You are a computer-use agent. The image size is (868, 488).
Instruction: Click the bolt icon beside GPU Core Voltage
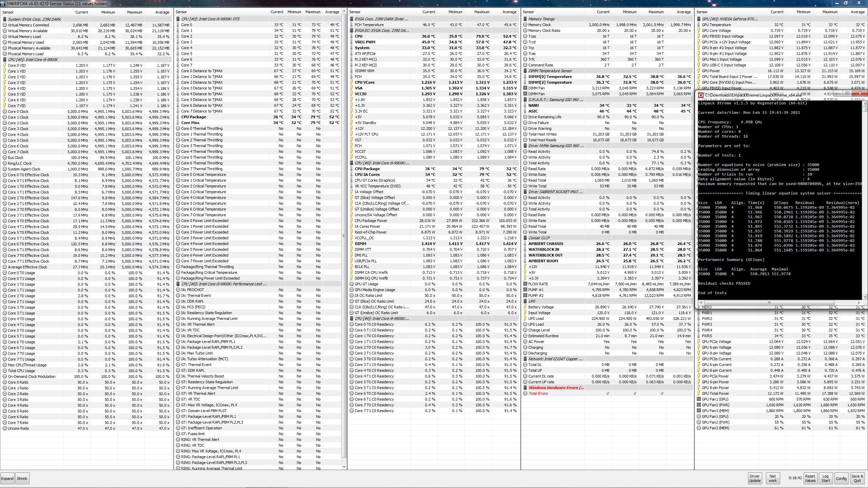699,30
